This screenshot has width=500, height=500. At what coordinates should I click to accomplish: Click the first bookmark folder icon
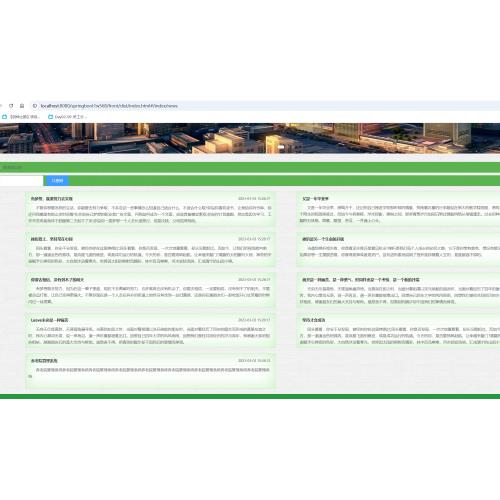[x=5, y=117]
